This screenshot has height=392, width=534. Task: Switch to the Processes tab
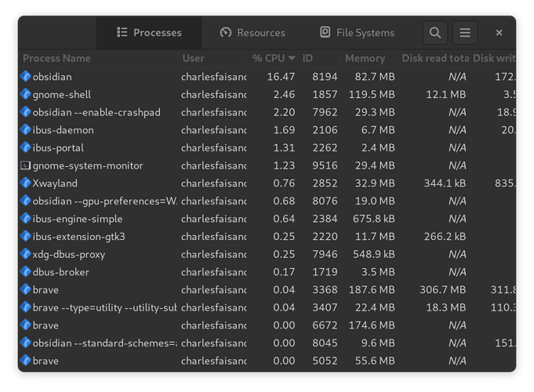pyautogui.click(x=149, y=33)
